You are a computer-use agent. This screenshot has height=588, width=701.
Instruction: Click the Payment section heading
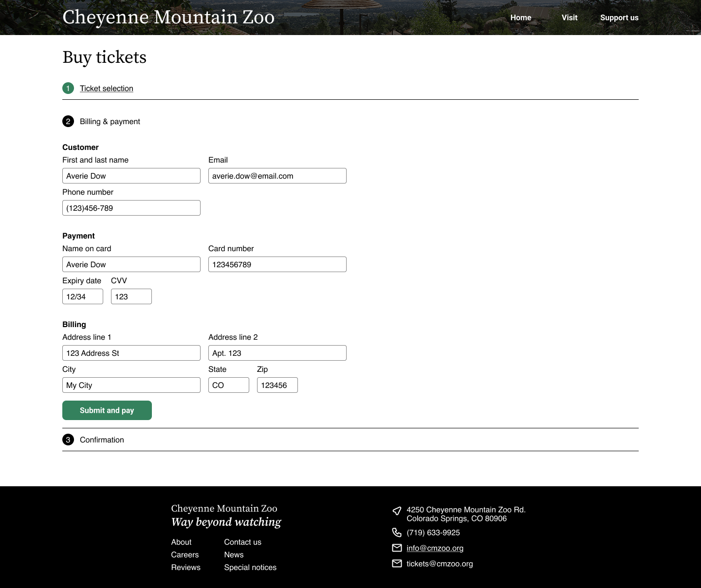78,236
